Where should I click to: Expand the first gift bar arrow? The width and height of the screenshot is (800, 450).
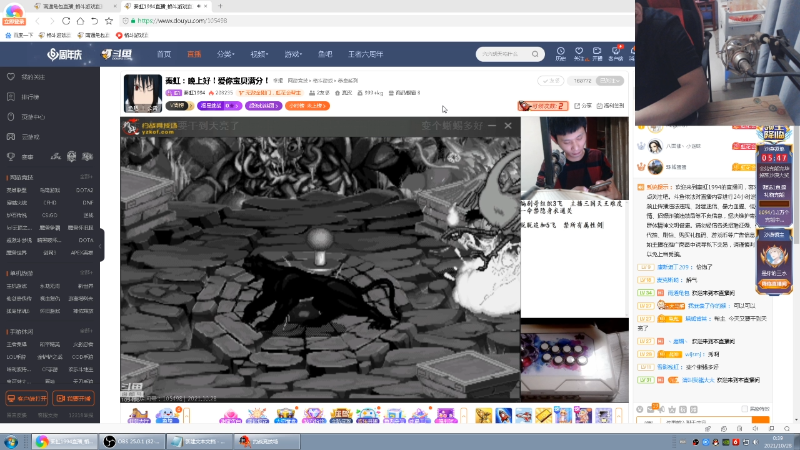pyautogui.click(x=187, y=416)
